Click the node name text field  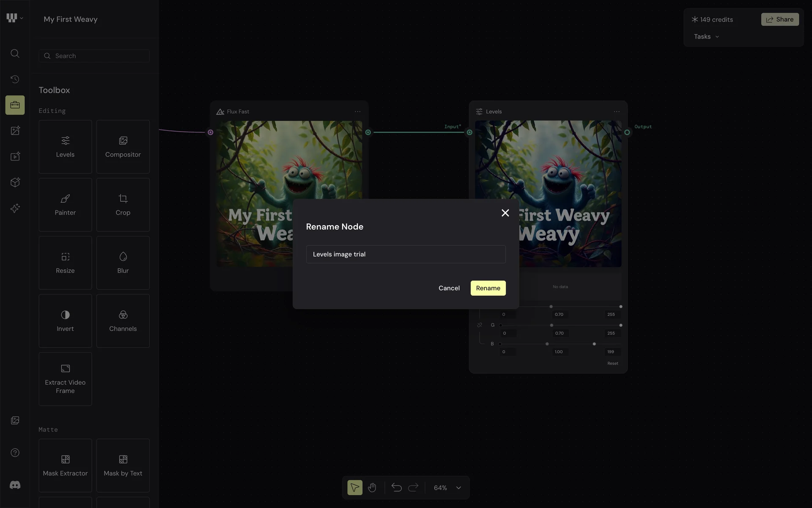click(406, 254)
